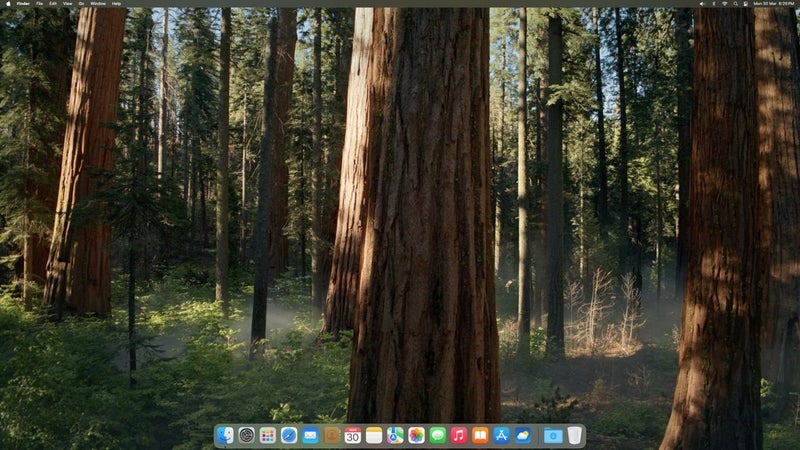Viewport: 800px width, 450px height.
Task: Open the Go menu
Action: tap(82, 4)
